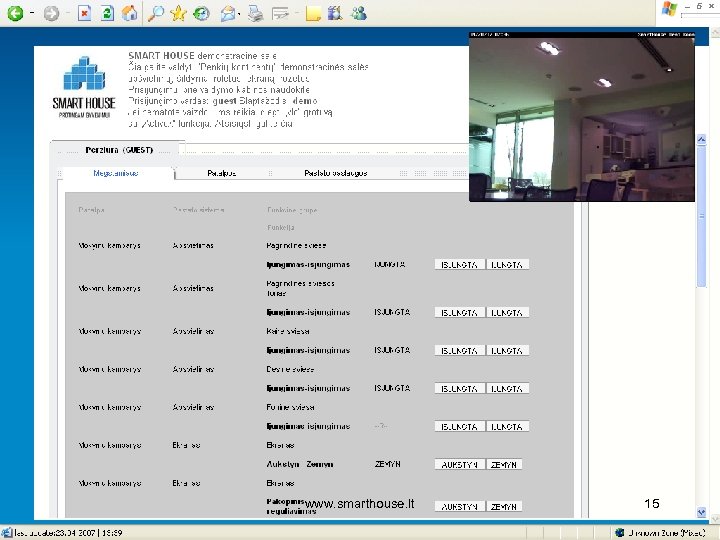Click the 'Patalpa' column header
Screen dimensions: 720x540
(x=91, y=210)
